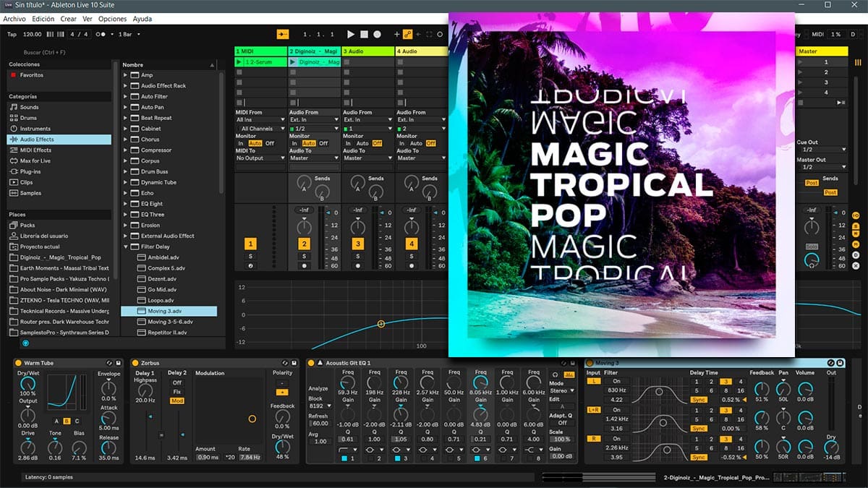Click the MIDI Arrangement Overdub plus icon
The height and width of the screenshot is (488, 868).
coord(396,34)
